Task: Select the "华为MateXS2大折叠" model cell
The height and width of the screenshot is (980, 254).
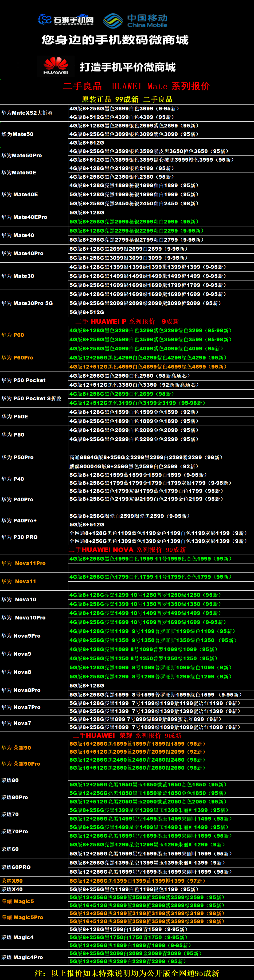Action: pyautogui.click(x=34, y=113)
